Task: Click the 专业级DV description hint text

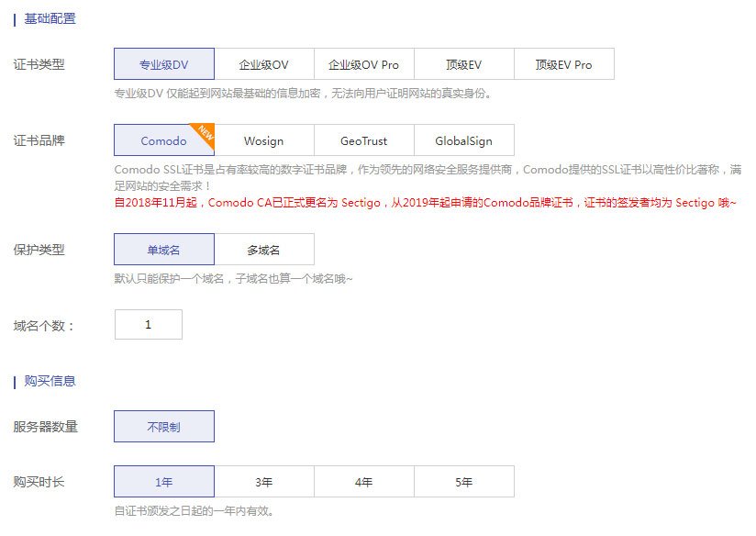Action: 303,93
